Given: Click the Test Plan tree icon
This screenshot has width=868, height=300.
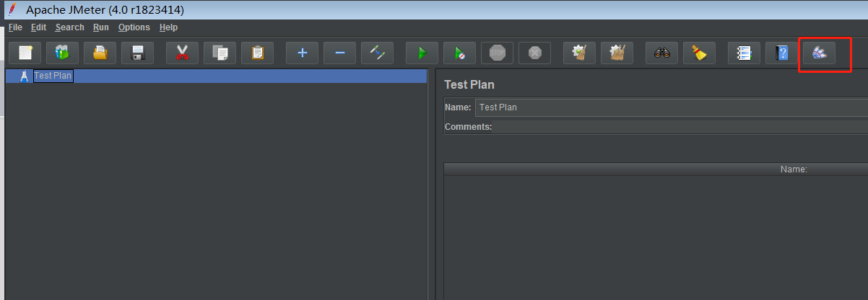Looking at the screenshot, I should pyautogui.click(x=25, y=76).
